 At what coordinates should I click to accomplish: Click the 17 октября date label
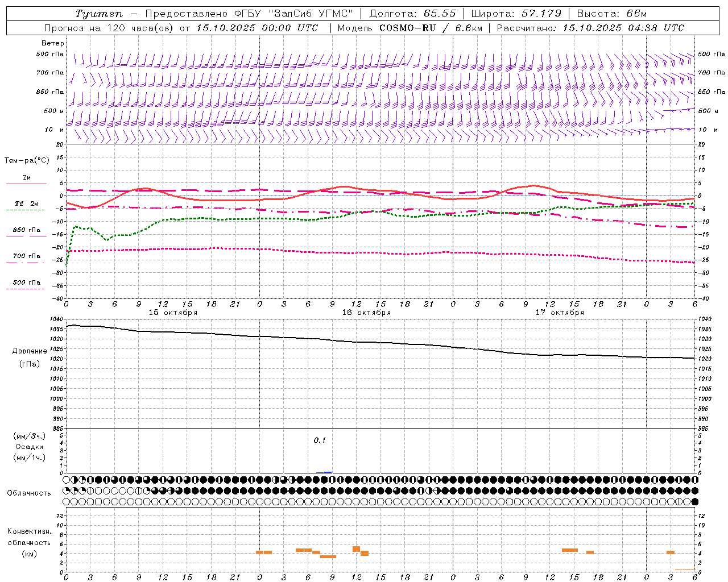(x=560, y=312)
